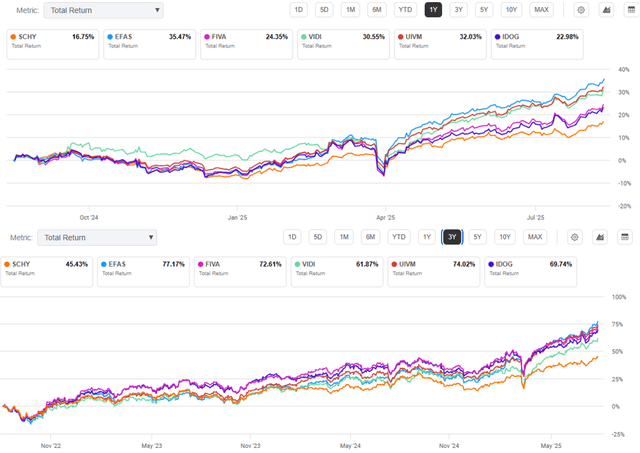Switch top chart to MAX range
Image resolution: width=640 pixels, height=453 pixels.
click(541, 10)
